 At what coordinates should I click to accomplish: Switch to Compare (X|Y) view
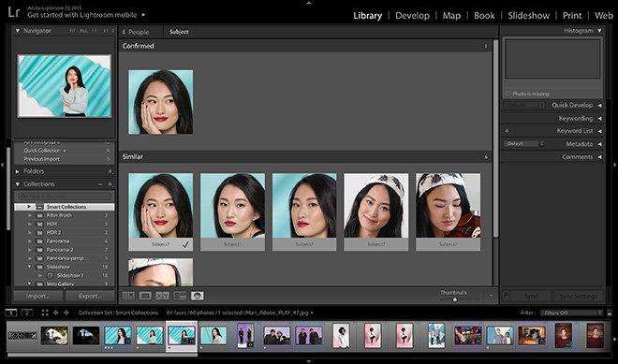[x=162, y=296]
